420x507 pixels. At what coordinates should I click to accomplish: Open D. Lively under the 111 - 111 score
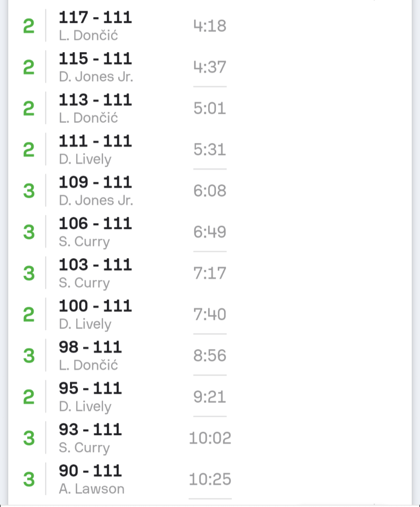[85, 159]
